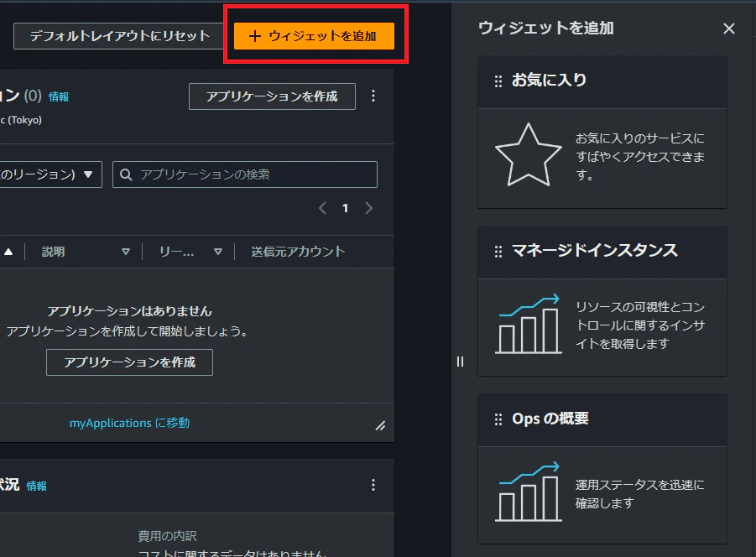Click the デフォルトレイアウトにリセット button
756x557 pixels.
117,36
